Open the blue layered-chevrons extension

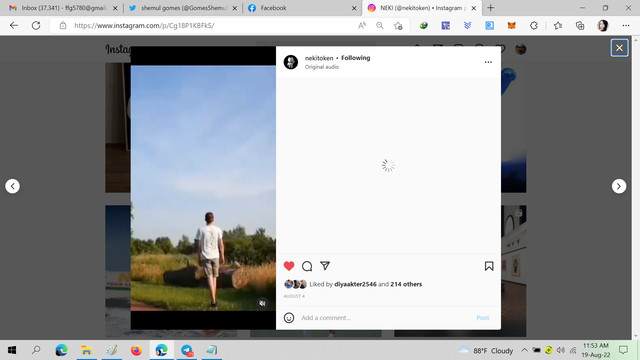pyautogui.click(x=467, y=25)
